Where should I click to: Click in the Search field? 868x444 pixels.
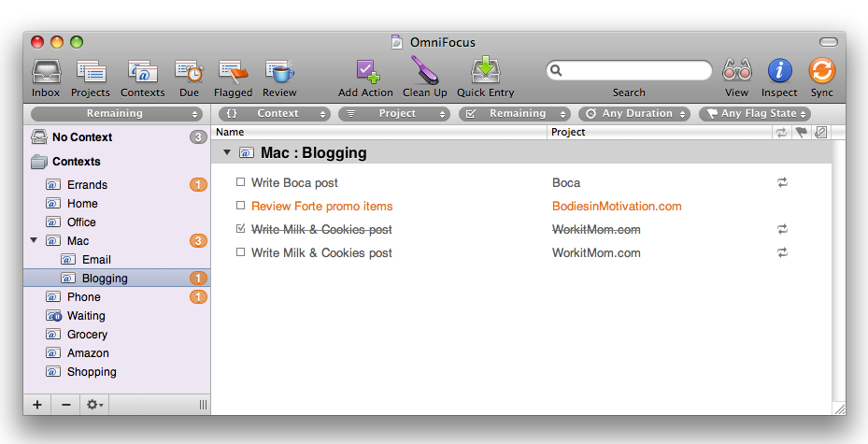click(629, 70)
